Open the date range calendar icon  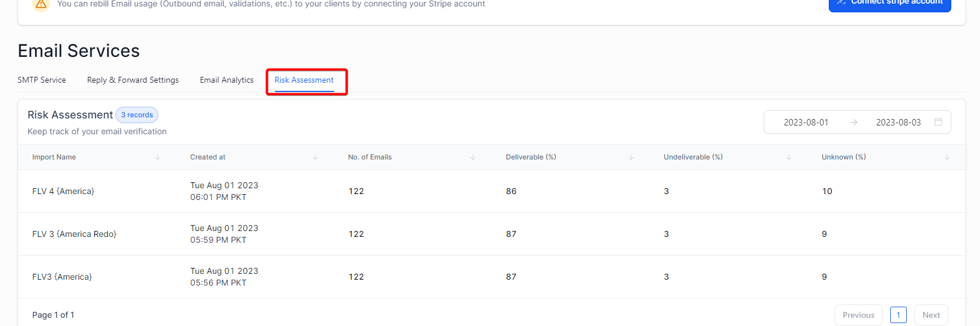[938, 122]
